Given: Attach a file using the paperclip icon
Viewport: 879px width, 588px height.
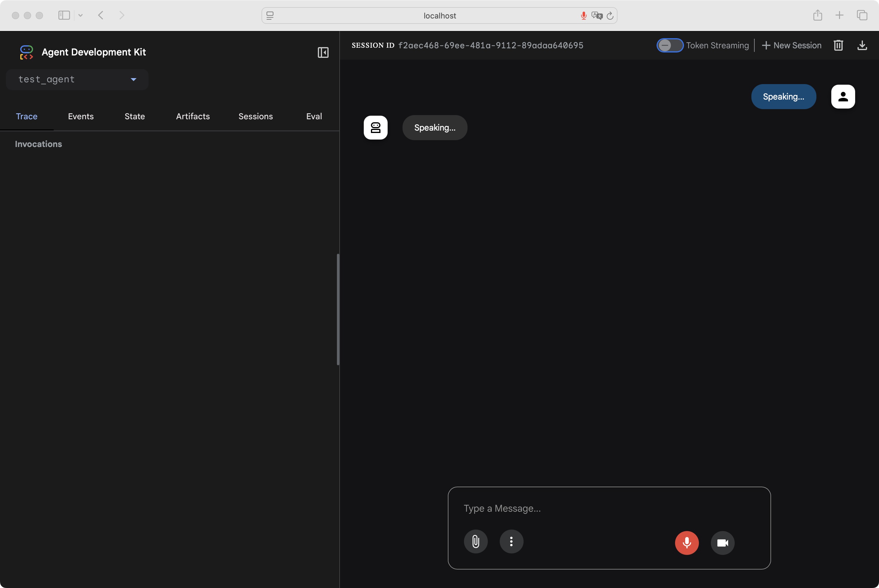Looking at the screenshot, I should click(x=476, y=541).
